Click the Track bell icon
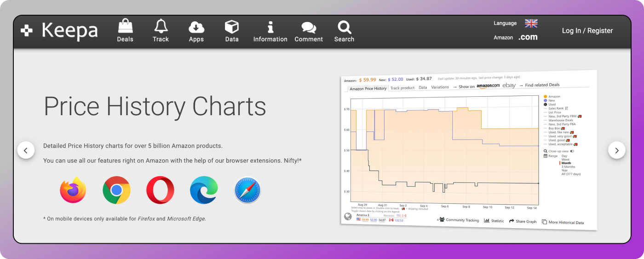The height and width of the screenshot is (259, 644). tap(161, 26)
